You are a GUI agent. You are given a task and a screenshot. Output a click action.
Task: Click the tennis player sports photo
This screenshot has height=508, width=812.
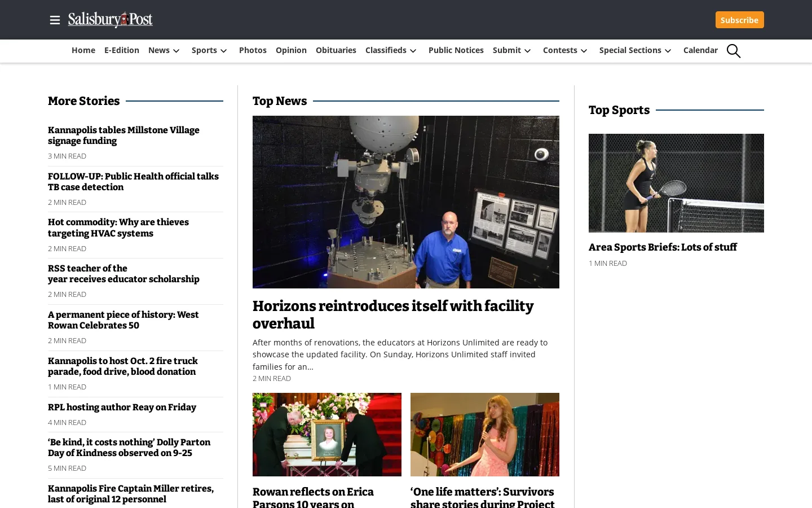point(676,183)
